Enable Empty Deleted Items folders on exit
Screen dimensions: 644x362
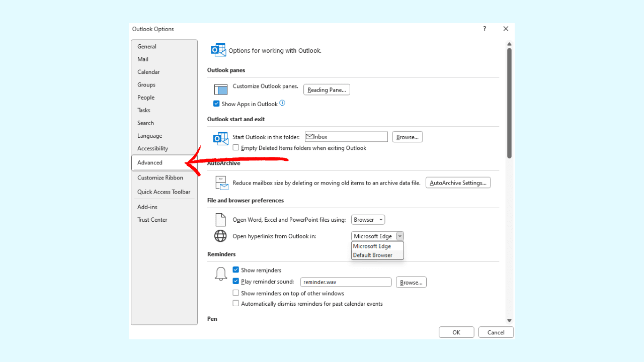pyautogui.click(x=236, y=148)
